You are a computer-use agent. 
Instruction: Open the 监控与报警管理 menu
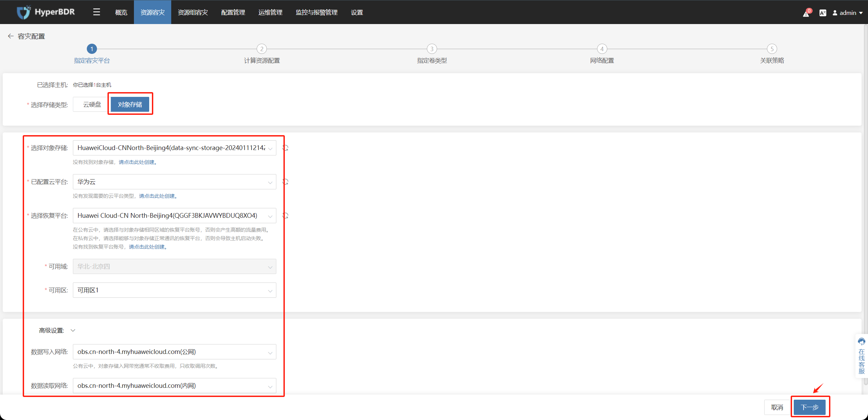[x=316, y=12]
